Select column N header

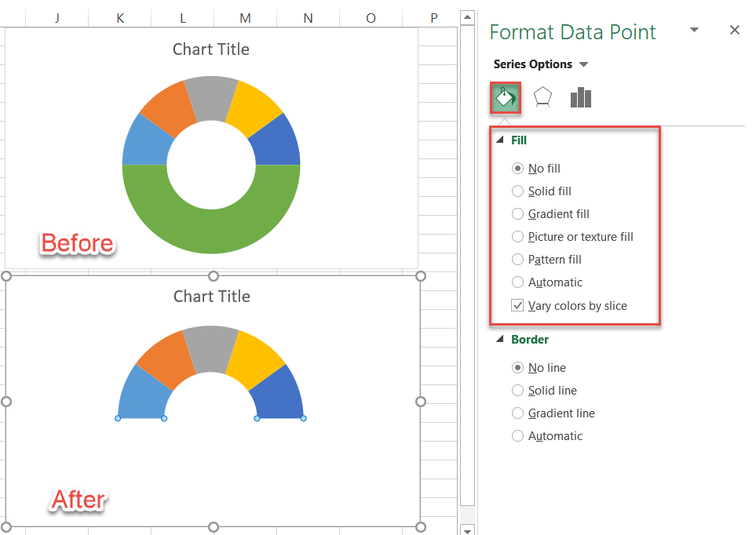(x=308, y=16)
